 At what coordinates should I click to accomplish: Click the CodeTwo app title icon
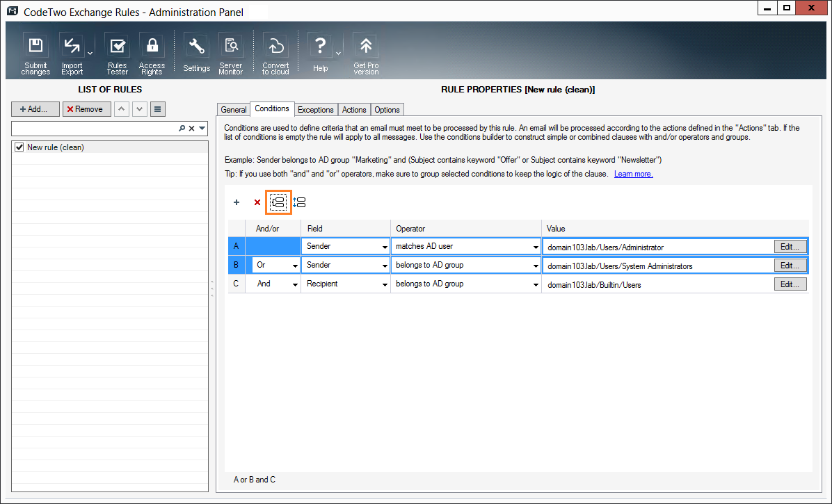(13, 11)
